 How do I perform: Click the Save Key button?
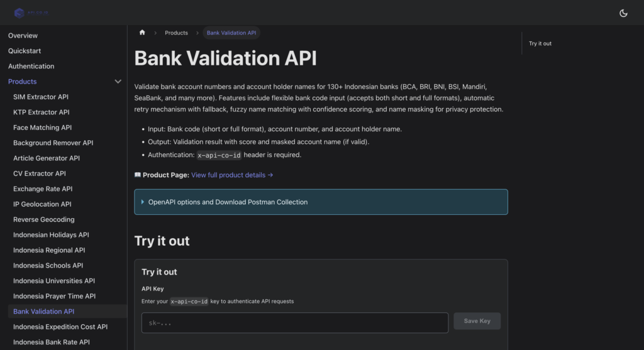[477, 321]
